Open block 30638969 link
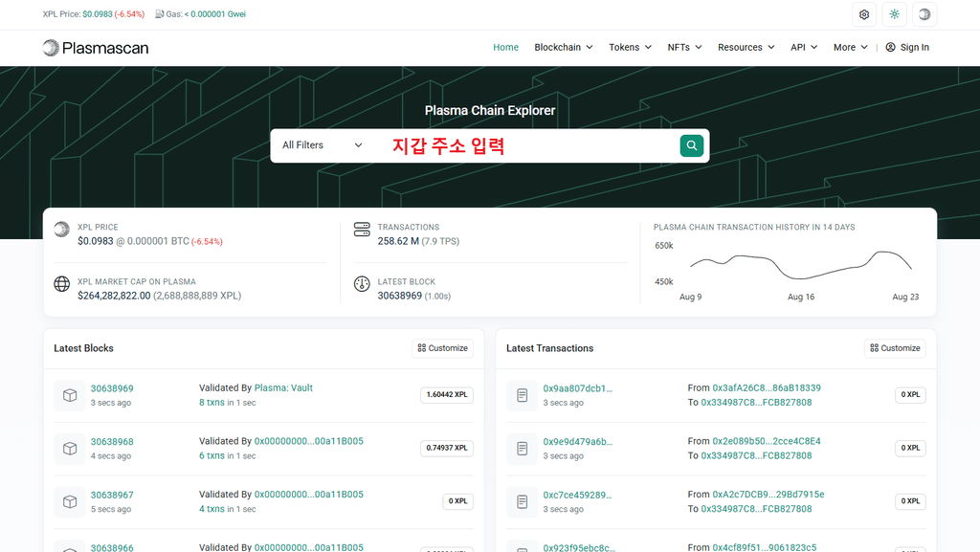The width and height of the screenshot is (980, 552). click(112, 388)
